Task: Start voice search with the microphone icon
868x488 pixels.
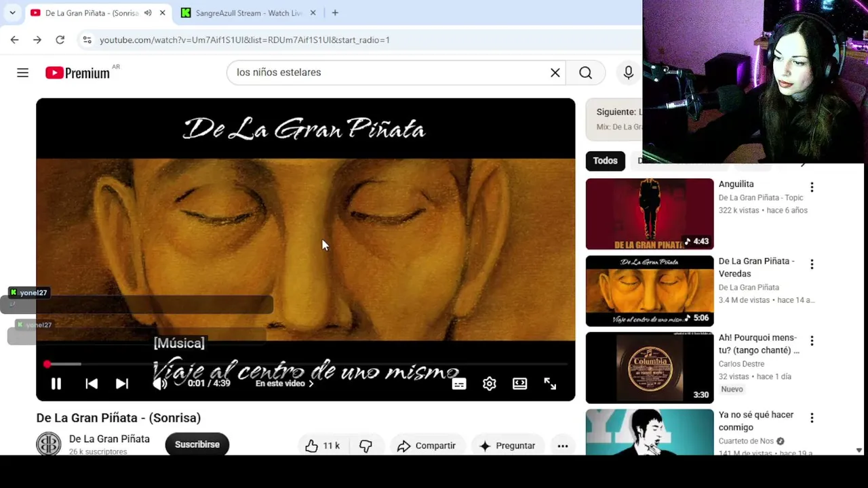Action: click(x=628, y=73)
